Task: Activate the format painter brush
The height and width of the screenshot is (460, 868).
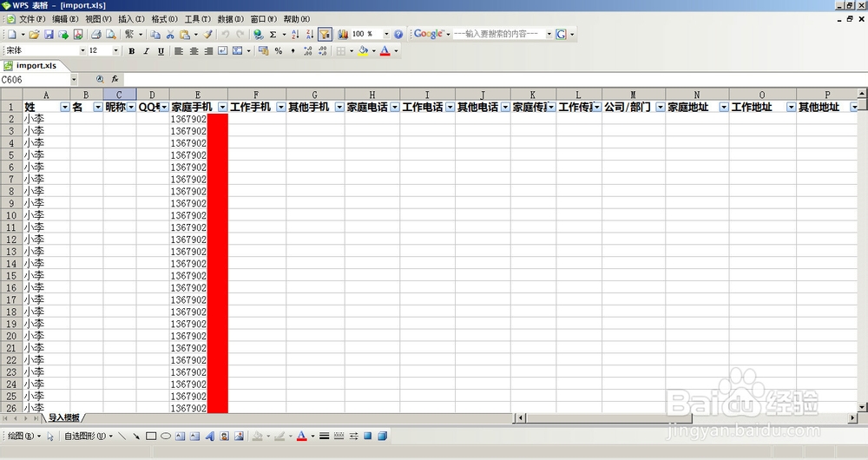Action: 207,35
